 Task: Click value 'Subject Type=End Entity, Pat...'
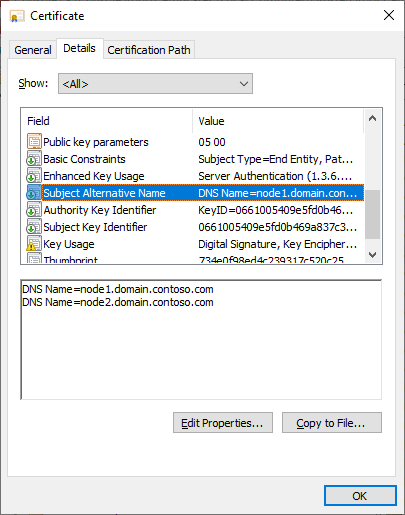pyautogui.click(x=275, y=159)
